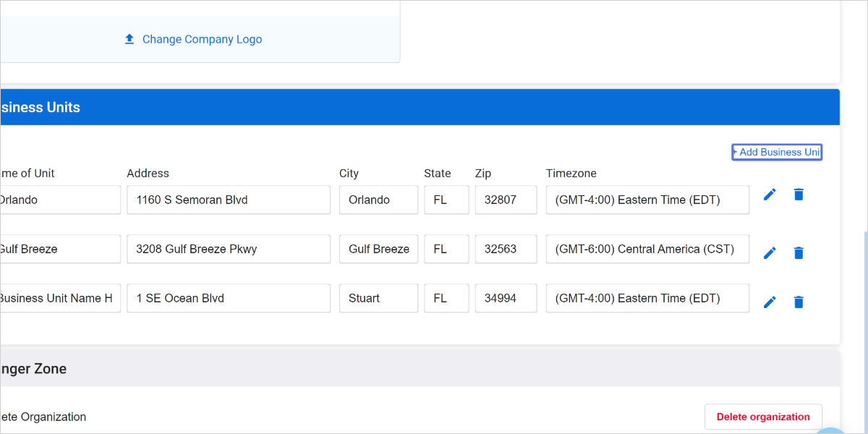Click the trash icon to delete Orlando unit
868x434 pixels.
[799, 194]
